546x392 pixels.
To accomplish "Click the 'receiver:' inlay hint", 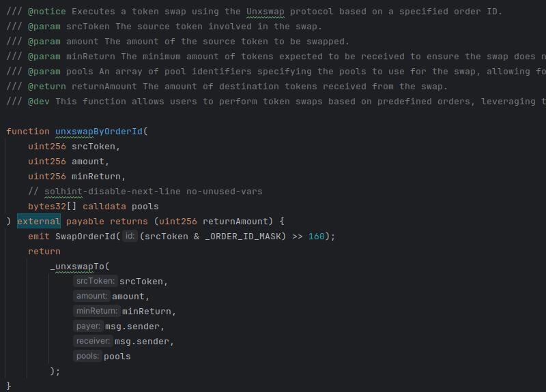I will (x=93, y=342).
